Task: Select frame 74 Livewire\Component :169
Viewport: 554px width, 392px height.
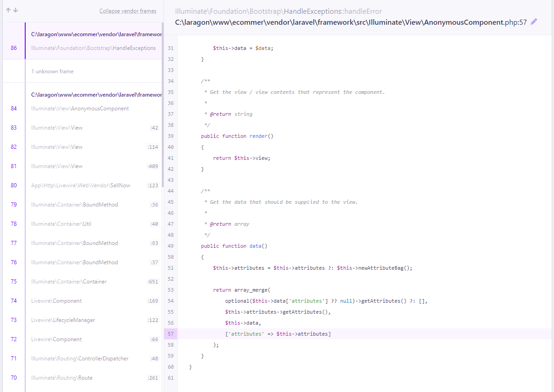Action: pyautogui.click(x=82, y=301)
